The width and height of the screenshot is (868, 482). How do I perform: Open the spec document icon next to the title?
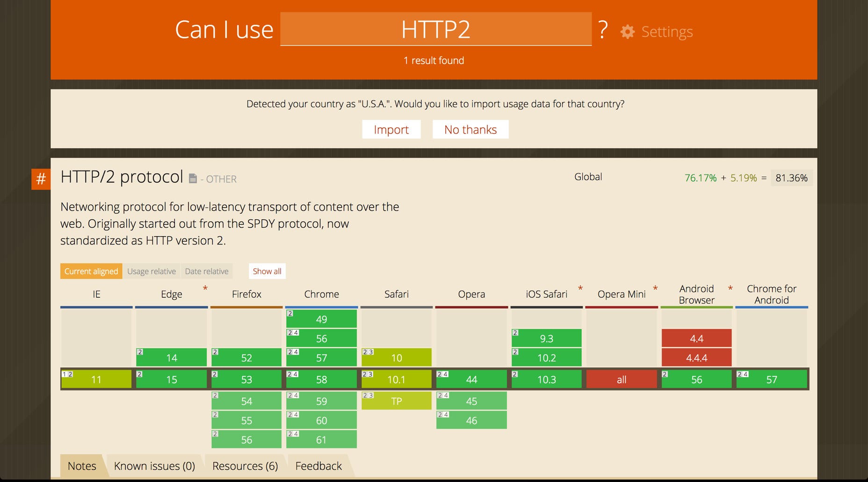192,178
